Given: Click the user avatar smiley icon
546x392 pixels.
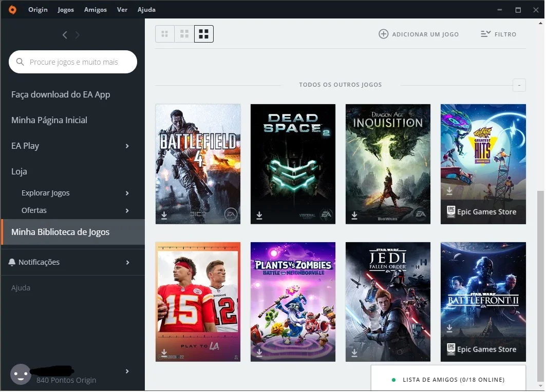Looking at the screenshot, I should 21,374.
